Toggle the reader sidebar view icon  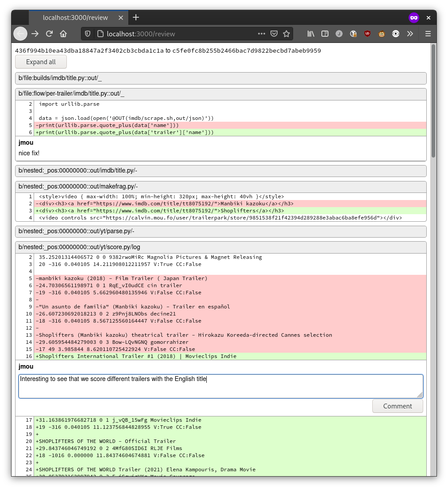click(325, 34)
